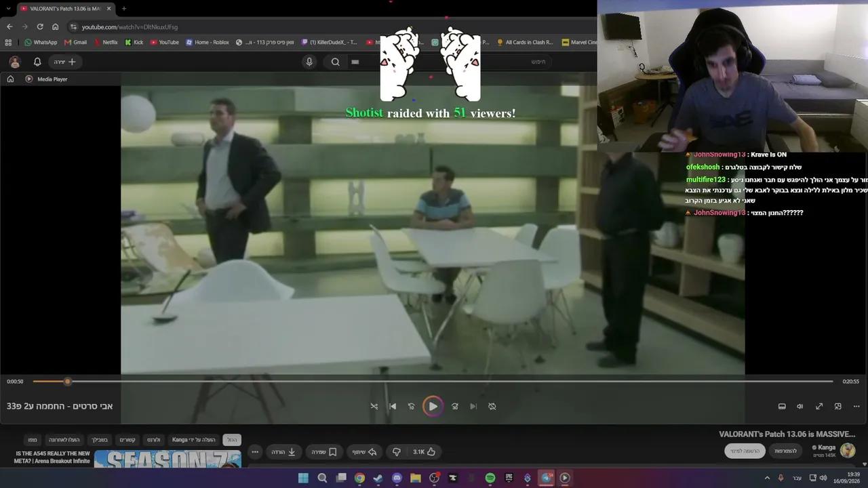Open YouTube notifications bell

(37, 62)
